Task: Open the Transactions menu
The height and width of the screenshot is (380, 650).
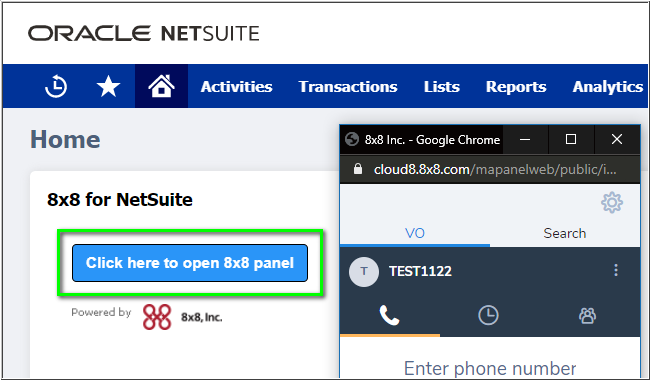Action: click(x=348, y=87)
